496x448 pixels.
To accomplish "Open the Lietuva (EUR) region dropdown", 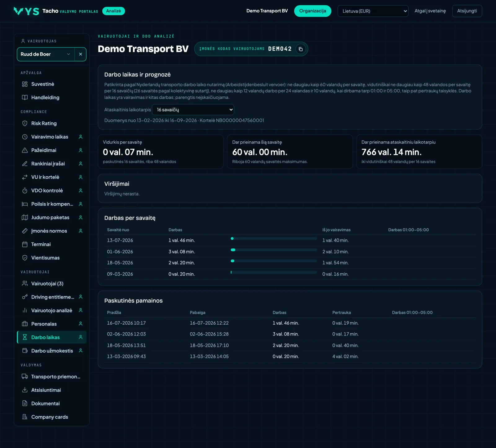I will coord(373,11).
